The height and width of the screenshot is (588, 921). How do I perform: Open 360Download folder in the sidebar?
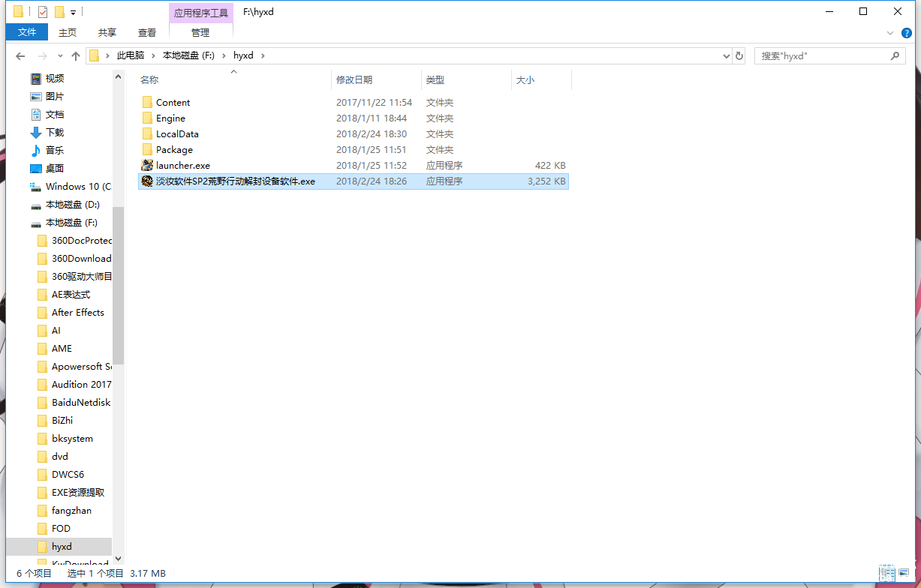tap(81, 259)
